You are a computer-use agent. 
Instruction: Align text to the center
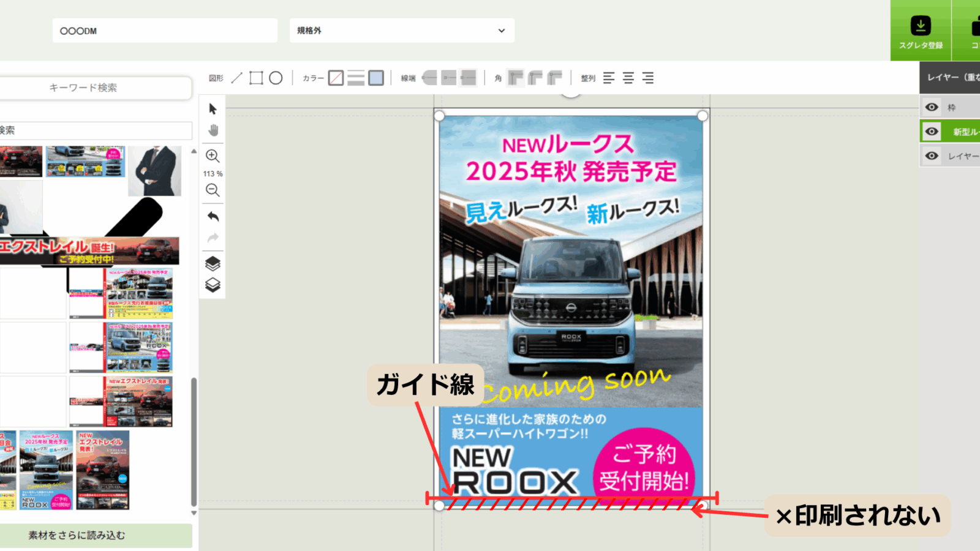628,78
